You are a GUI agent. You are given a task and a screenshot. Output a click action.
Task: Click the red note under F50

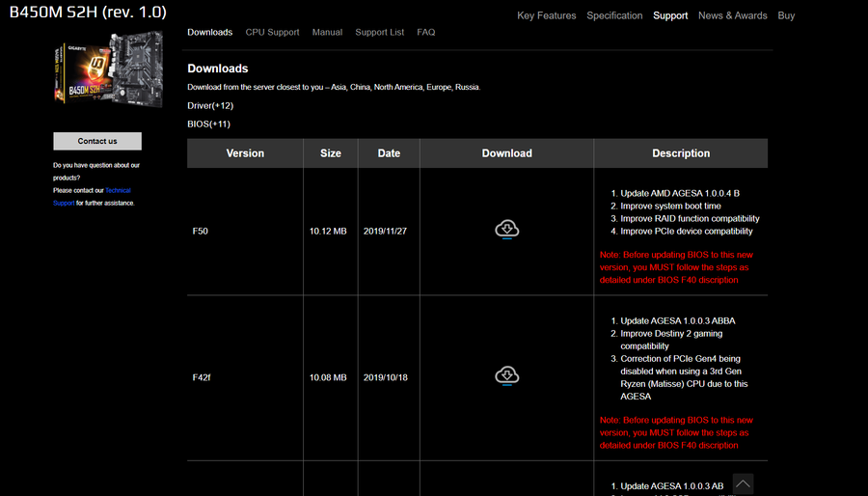pyautogui.click(x=676, y=267)
